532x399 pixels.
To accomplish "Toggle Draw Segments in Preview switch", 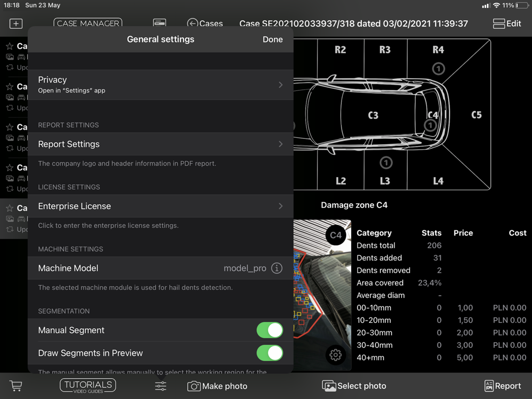I will [x=270, y=353].
